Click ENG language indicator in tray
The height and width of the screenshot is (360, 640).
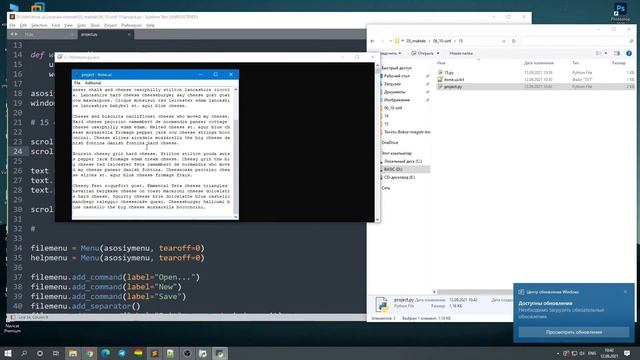pyautogui.click(x=592, y=353)
